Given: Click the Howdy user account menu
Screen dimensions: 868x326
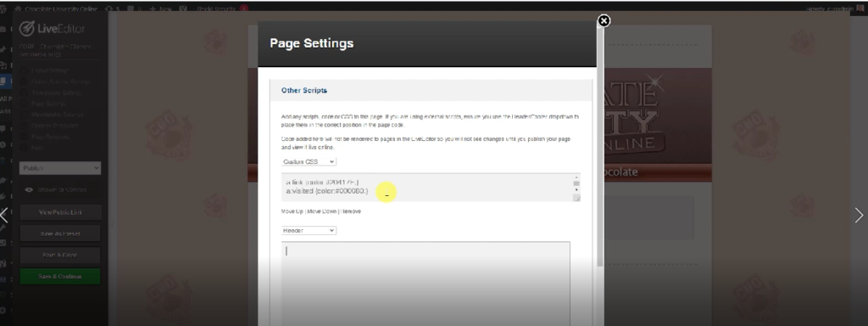Looking at the screenshot, I should (836, 8).
